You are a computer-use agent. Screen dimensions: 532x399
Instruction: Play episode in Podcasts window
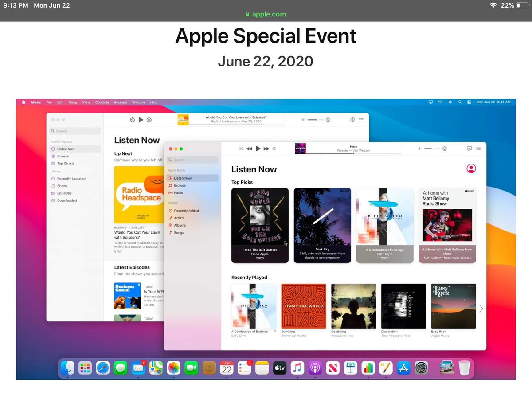click(141, 120)
